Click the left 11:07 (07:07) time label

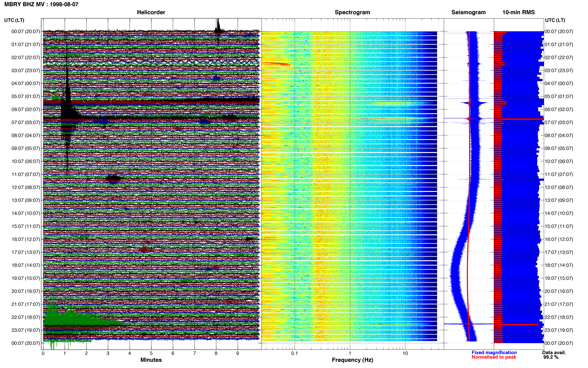click(26, 174)
